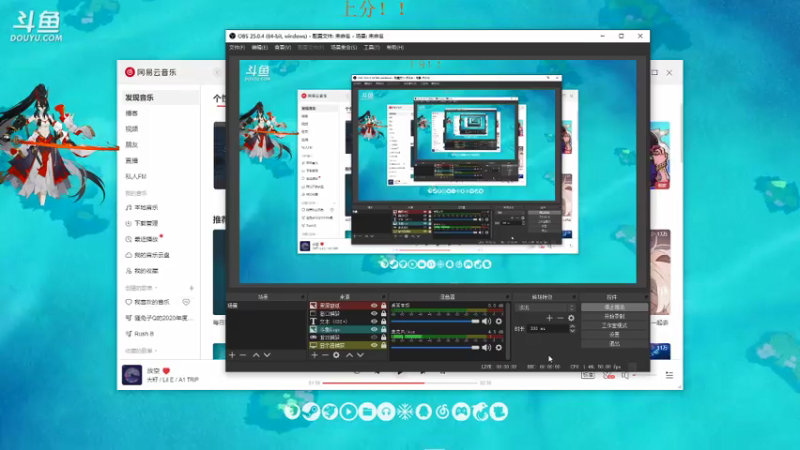
Task: Open the 工具(T) menu in OBS
Action: coord(371,47)
